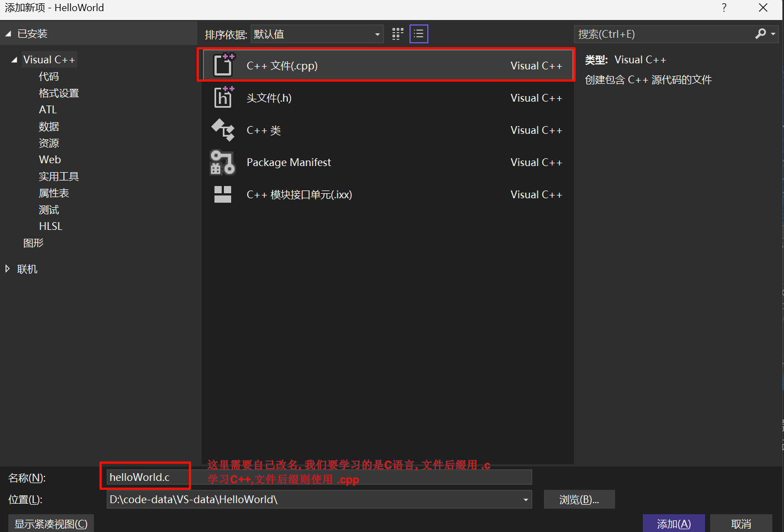Click the Add (添加) button
Image resolution: width=784 pixels, height=532 pixels.
673,524
